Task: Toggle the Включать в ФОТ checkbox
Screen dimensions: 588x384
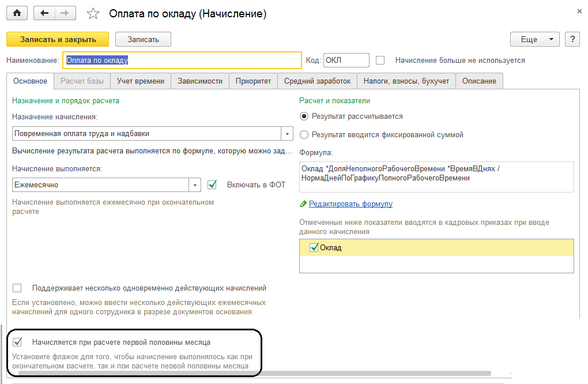Action: [212, 185]
